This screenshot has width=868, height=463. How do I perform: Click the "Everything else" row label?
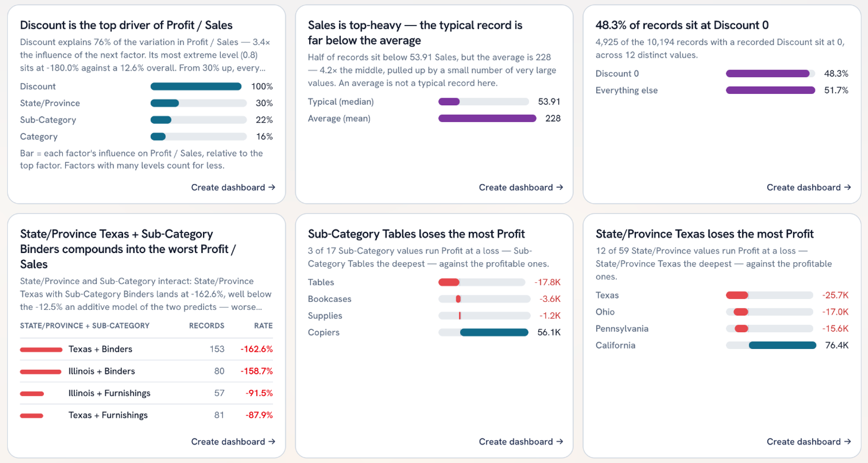[627, 90]
